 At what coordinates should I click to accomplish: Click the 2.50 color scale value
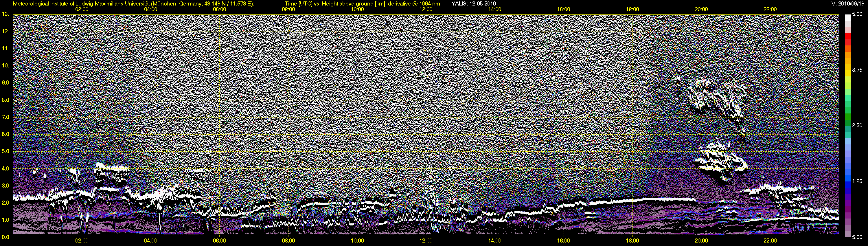857,125
